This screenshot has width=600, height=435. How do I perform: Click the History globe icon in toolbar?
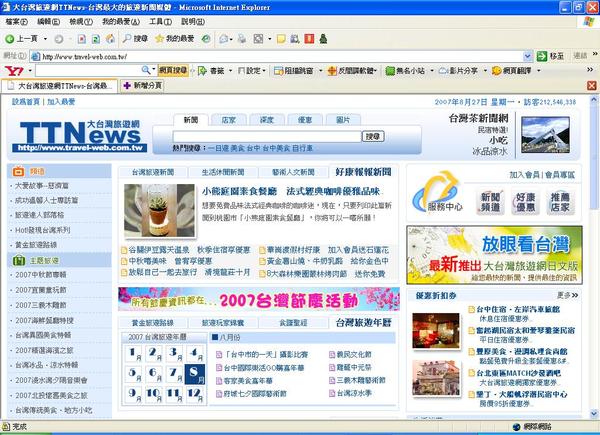[x=206, y=39]
